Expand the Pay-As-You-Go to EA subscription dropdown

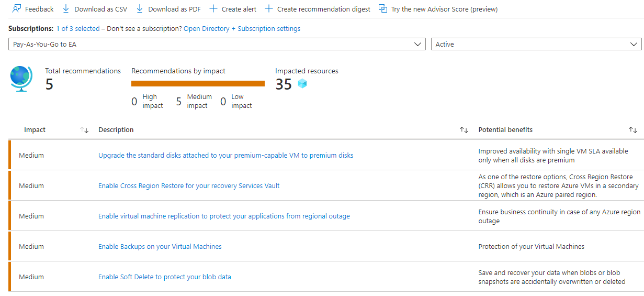tap(216, 45)
